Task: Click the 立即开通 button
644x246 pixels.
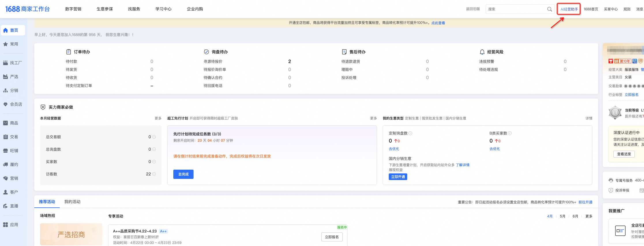Action: pos(398,177)
